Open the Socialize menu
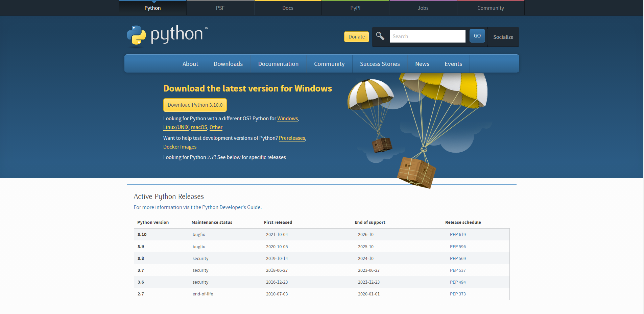 tap(503, 37)
